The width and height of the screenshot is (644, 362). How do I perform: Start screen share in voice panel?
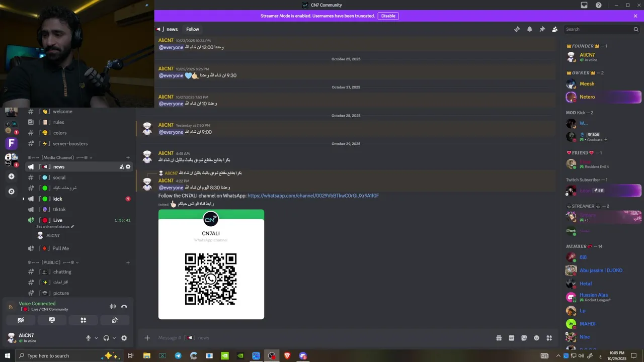52,320
